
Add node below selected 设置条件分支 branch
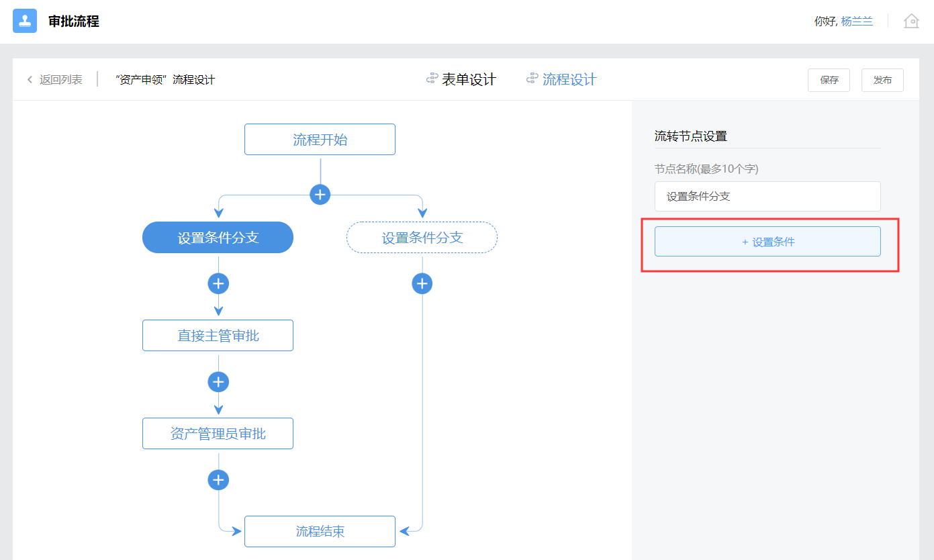[x=218, y=284]
